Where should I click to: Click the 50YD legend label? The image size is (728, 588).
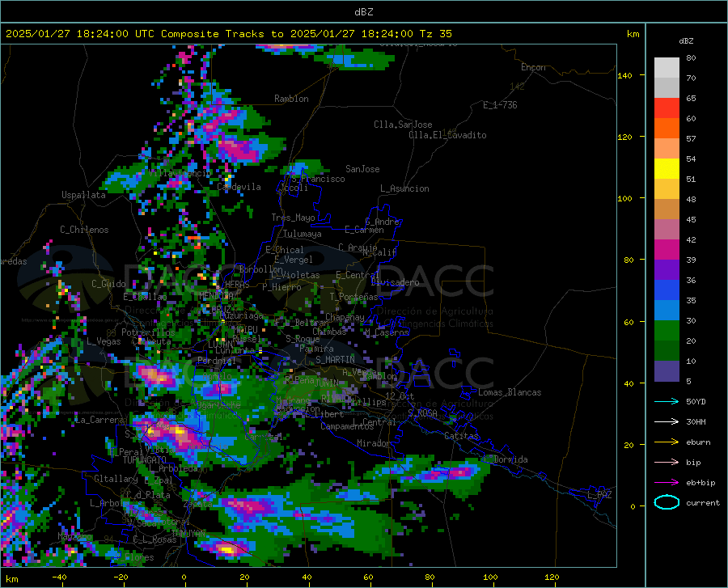(696, 401)
